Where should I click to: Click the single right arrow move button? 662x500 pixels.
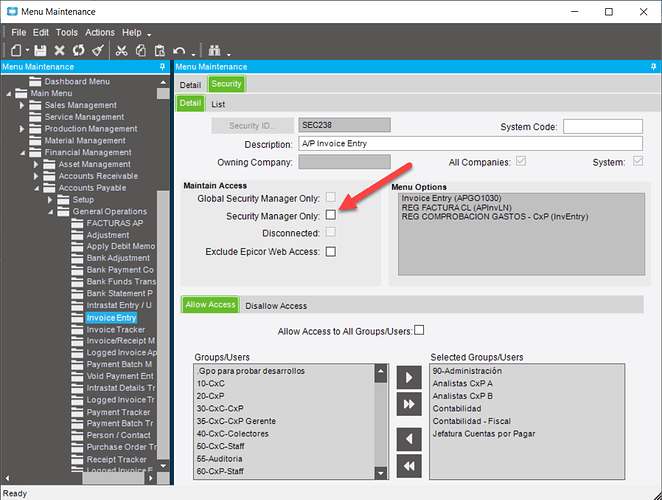click(409, 377)
